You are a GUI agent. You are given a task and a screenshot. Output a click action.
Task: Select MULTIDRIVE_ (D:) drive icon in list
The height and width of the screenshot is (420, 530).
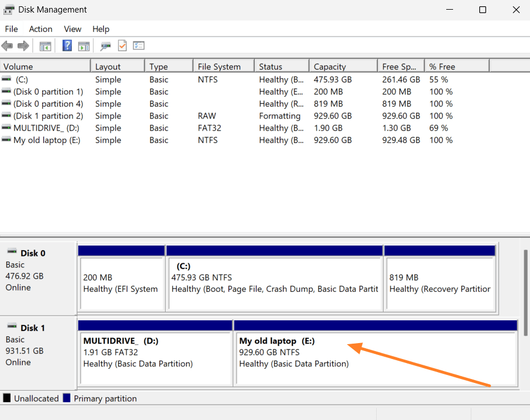pos(6,128)
